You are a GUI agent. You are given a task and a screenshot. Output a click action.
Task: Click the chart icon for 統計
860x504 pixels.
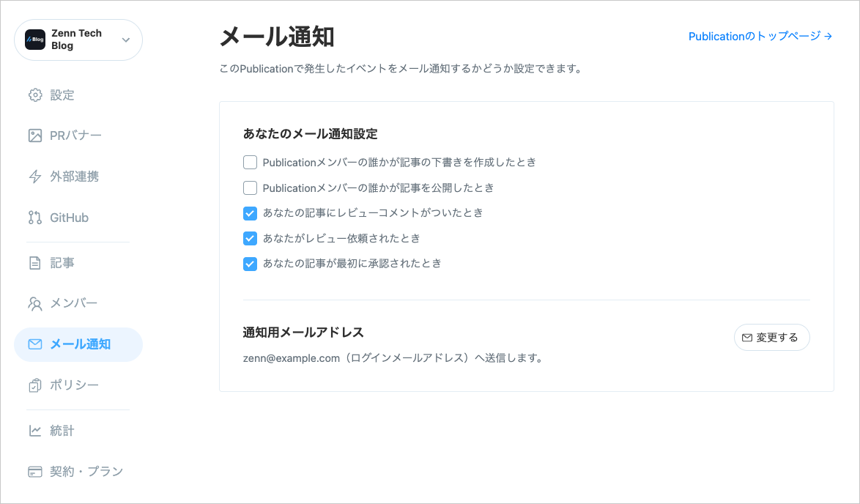[35, 431]
